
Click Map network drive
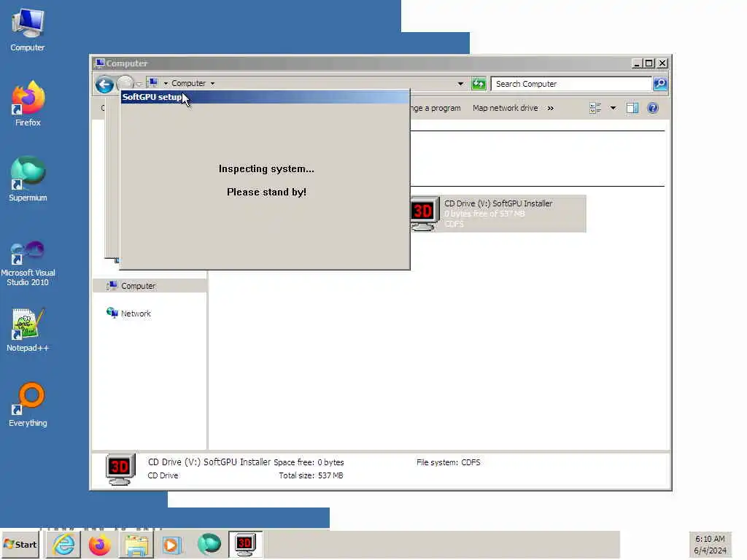coord(505,108)
